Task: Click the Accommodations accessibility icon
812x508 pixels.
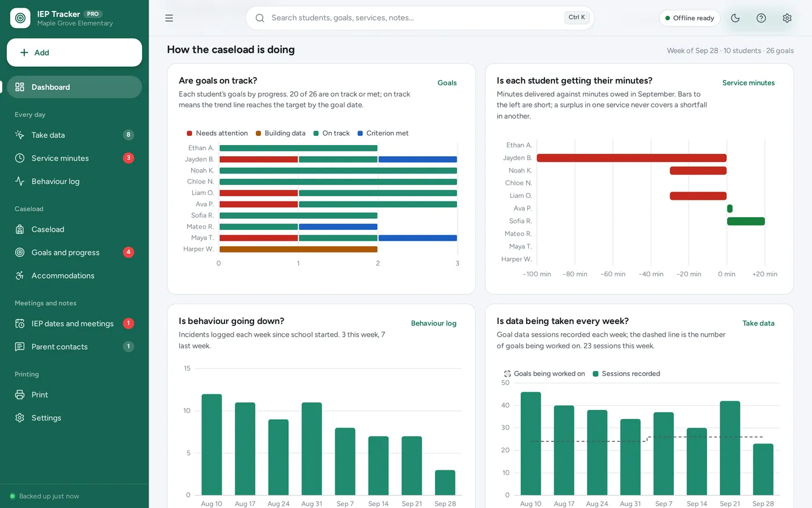Action: coord(20,276)
